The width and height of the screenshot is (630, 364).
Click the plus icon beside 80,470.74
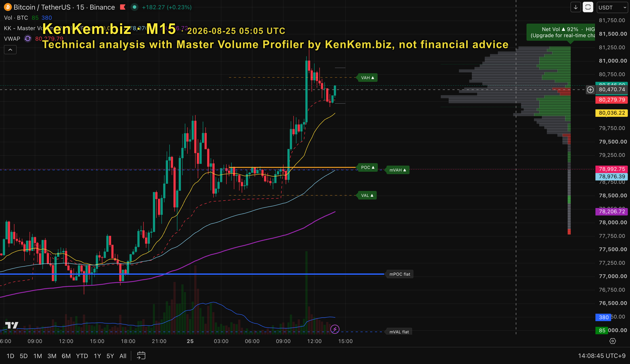pyautogui.click(x=590, y=89)
